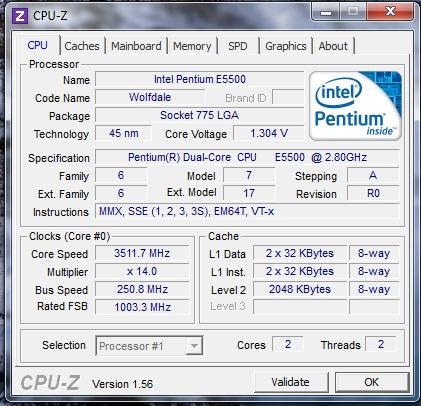Show the About tab
The height and width of the screenshot is (406, 421).
click(333, 46)
